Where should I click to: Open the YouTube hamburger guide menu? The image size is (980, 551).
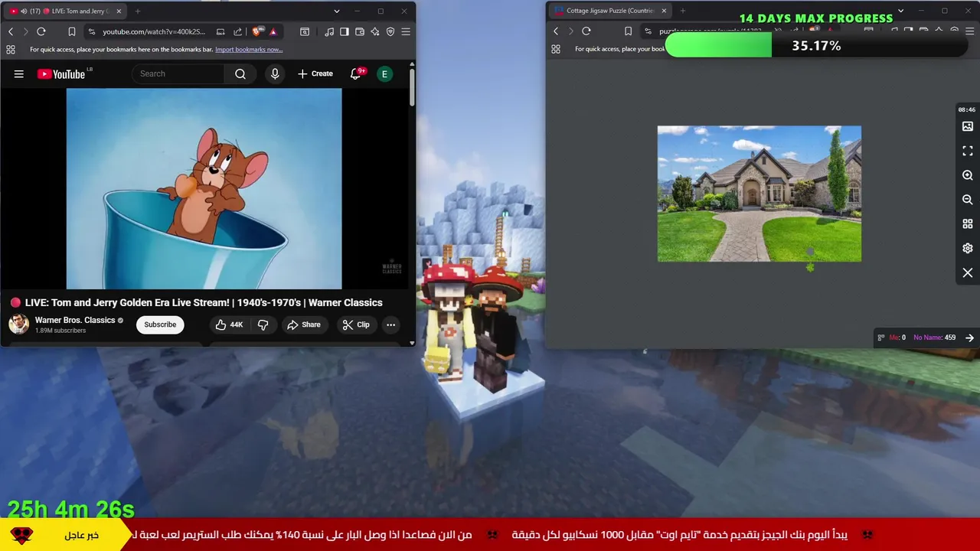point(19,74)
